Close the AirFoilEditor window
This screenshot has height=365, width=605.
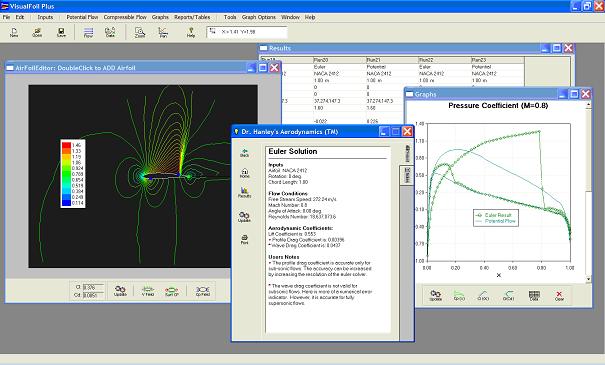[274, 68]
